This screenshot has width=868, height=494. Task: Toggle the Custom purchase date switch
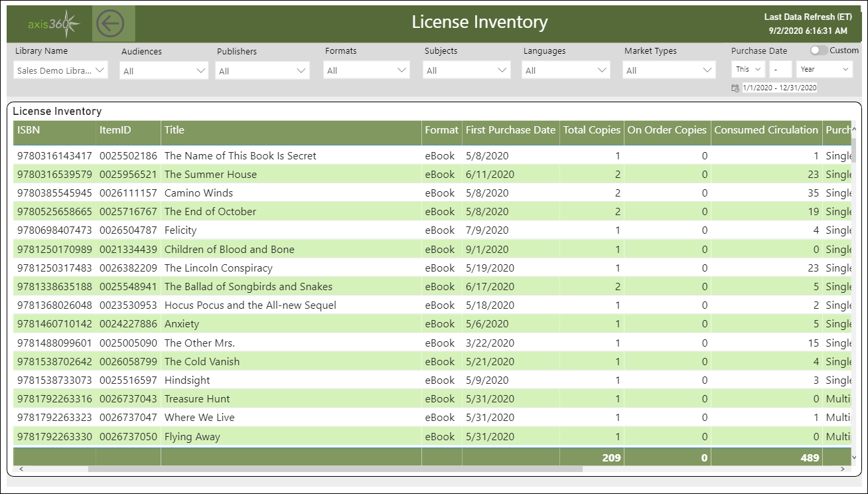coord(818,50)
